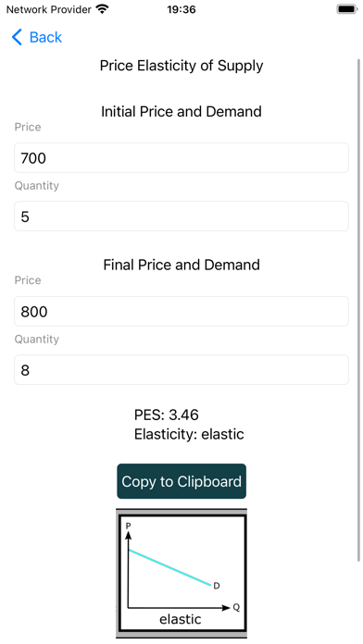Tap the Wi-Fi status icon
The image size is (363, 644).
[x=102, y=9]
